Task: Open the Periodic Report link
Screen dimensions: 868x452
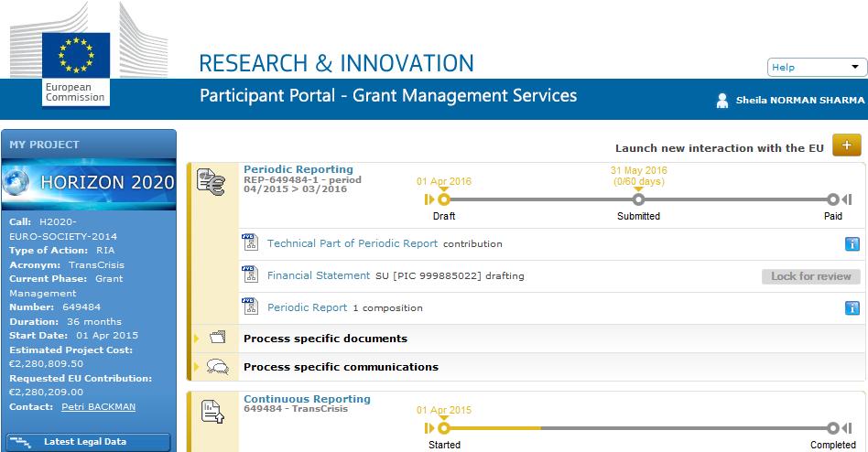Action: click(308, 307)
